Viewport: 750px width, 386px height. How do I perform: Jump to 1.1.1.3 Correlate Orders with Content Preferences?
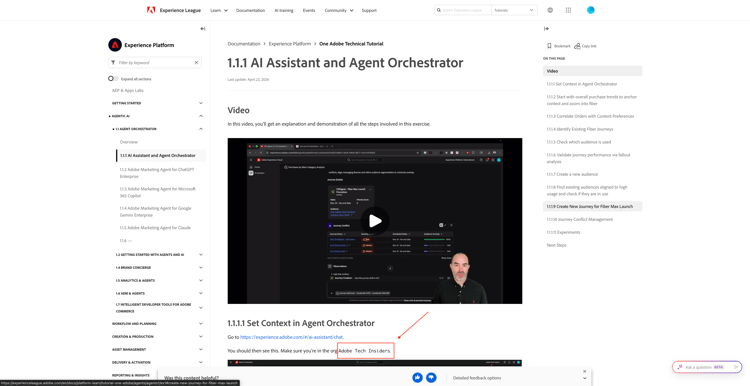coord(590,116)
